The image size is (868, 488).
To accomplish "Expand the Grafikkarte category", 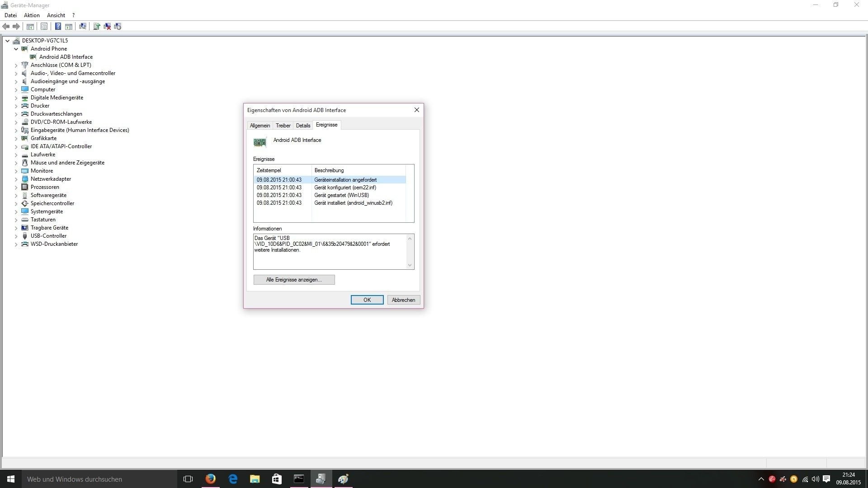I will (16, 138).
